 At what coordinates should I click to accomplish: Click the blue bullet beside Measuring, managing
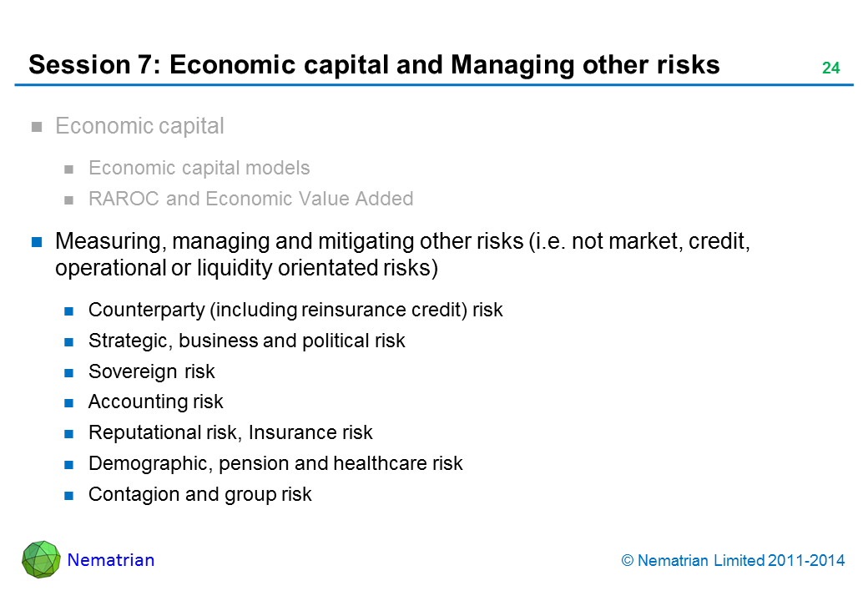[x=37, y=243]
